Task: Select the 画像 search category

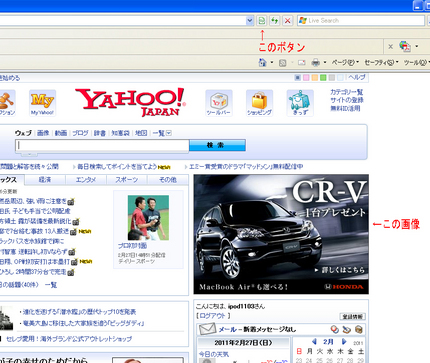Action: coord(43,133)
